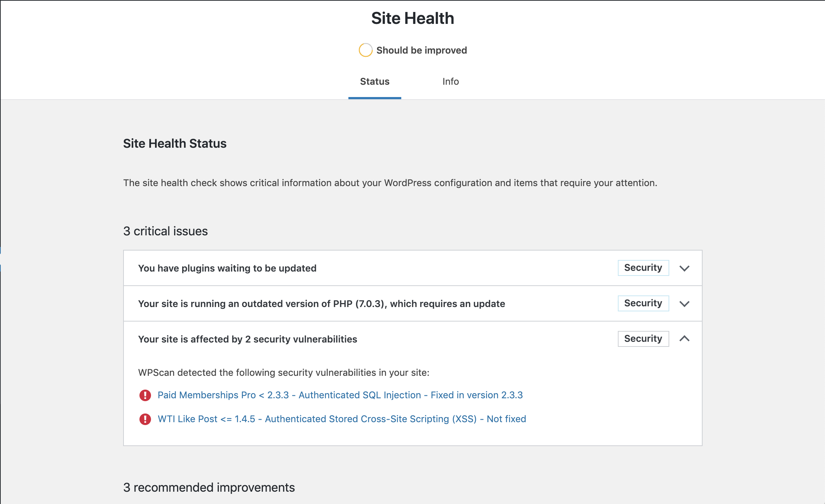Open the WTI Like Post XSS vulnerability link

pos(342,419)
